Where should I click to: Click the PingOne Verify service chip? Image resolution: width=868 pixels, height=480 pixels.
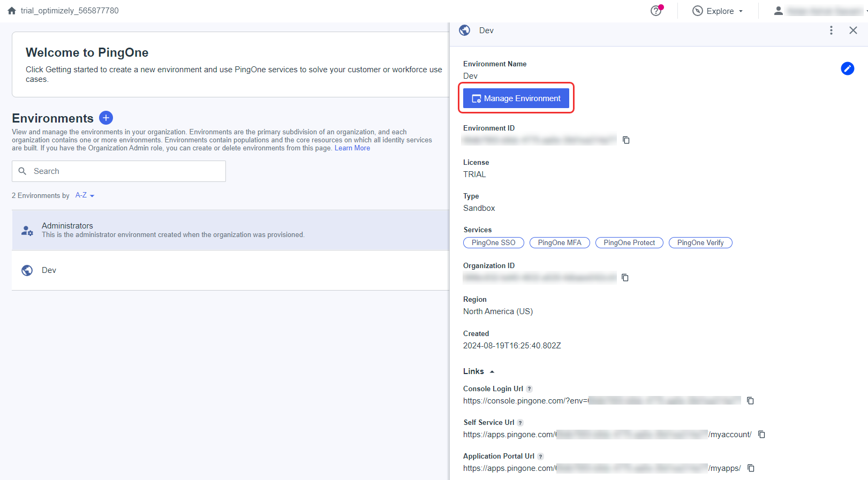pos(700,243)
